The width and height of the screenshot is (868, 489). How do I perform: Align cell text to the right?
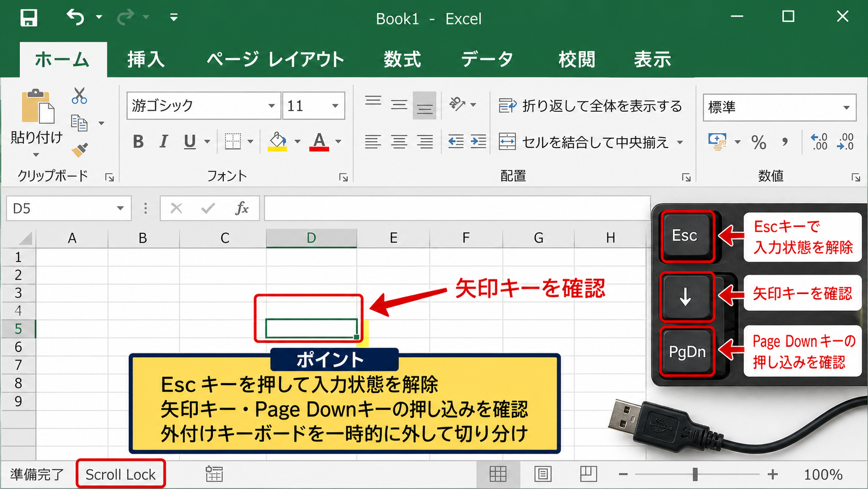pos(425,141)
